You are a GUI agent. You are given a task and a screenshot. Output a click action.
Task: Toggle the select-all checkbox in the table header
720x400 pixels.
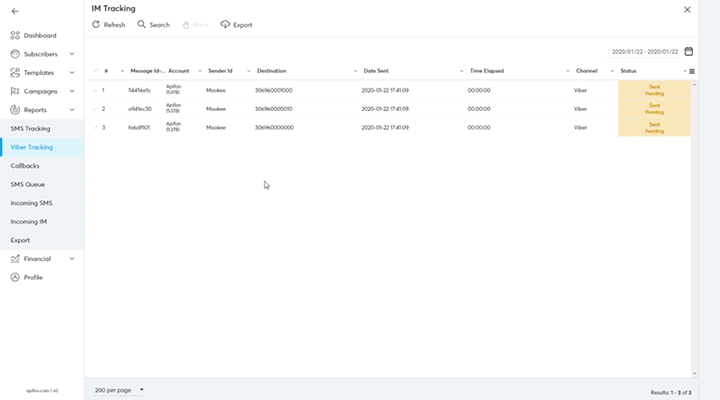pyautogui.click(x=95, y=71)
